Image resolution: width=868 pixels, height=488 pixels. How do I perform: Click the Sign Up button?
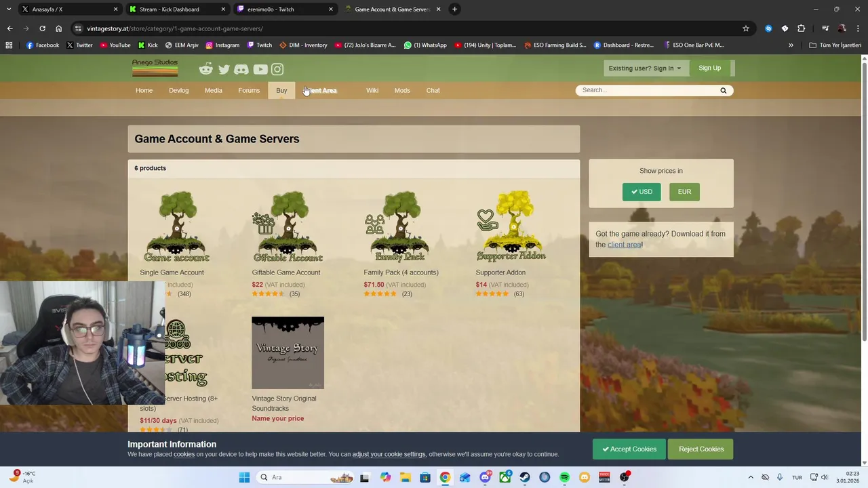(x=710, y=68)
